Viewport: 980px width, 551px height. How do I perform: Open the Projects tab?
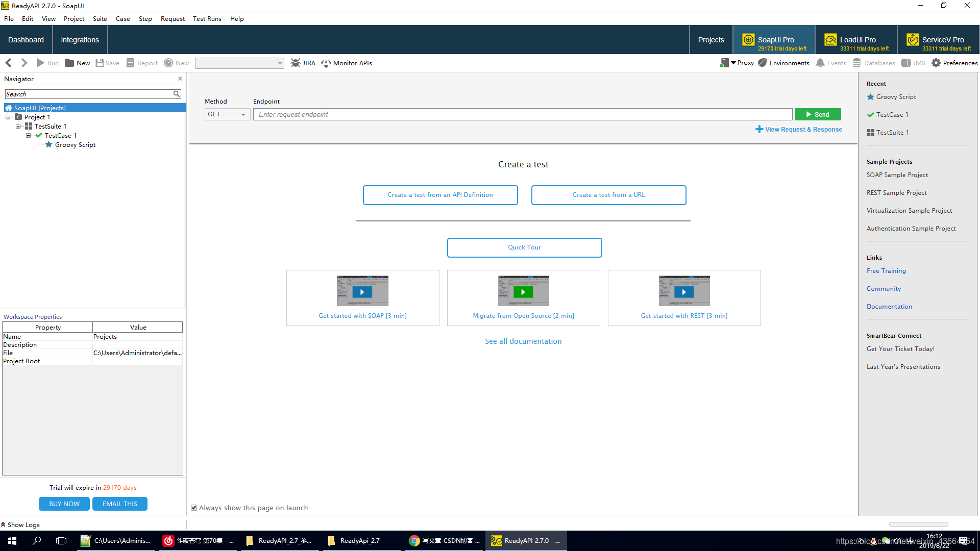(x=711, y=40)
